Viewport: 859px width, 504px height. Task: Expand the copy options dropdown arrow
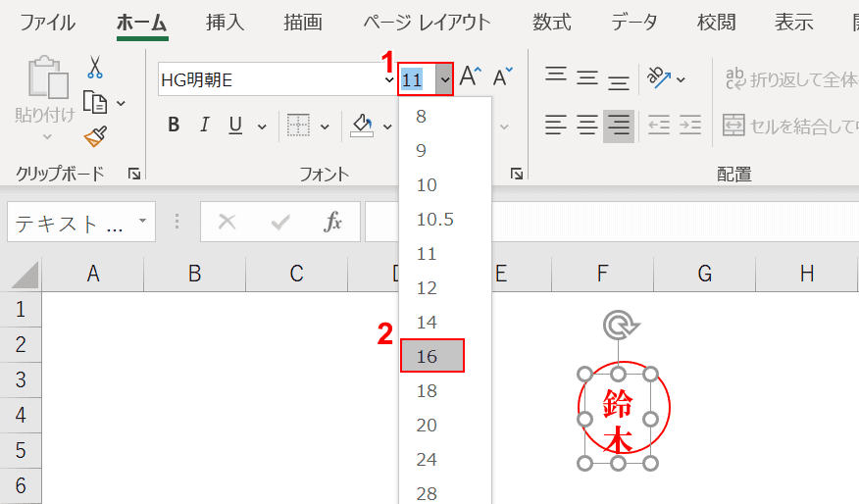click(121, 103)
